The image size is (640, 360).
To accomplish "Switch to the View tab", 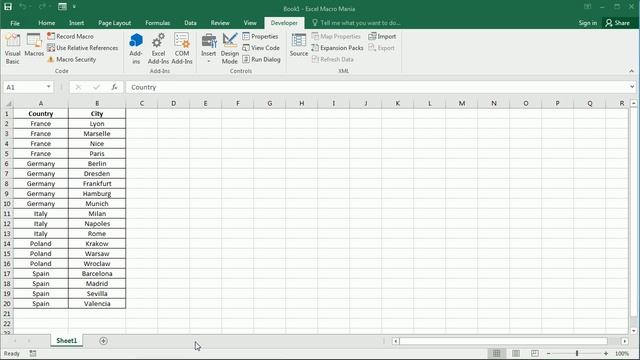I will click(250, 23).
